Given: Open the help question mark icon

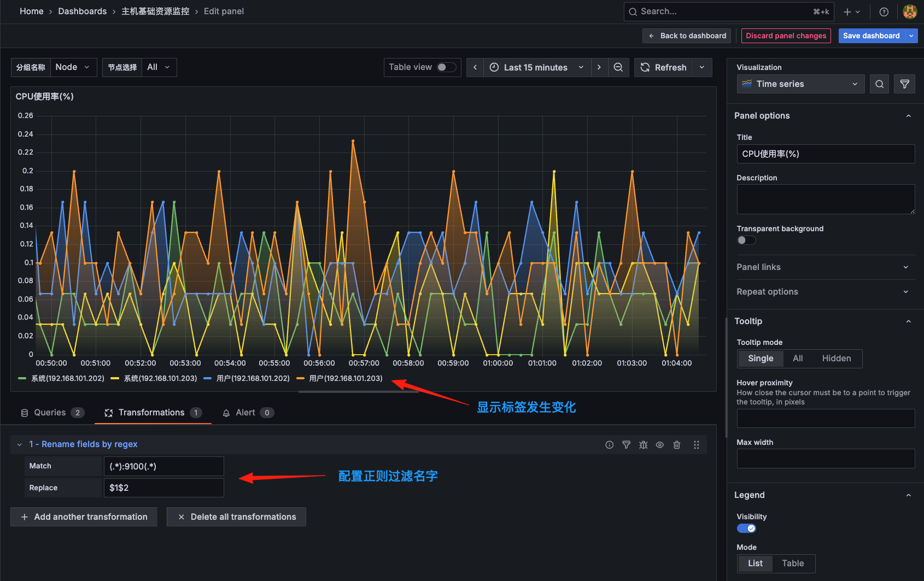Looking at the screenshot, I should coord(884,11).
